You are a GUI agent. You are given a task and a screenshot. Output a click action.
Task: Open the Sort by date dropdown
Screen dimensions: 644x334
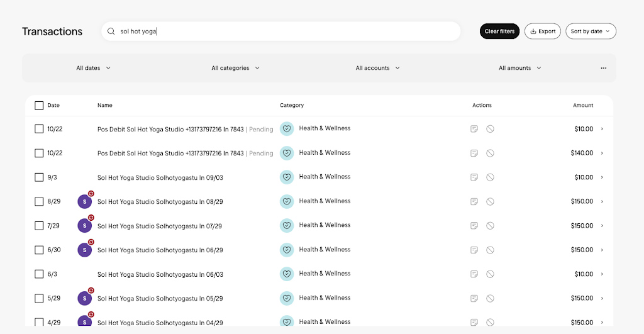591,31
